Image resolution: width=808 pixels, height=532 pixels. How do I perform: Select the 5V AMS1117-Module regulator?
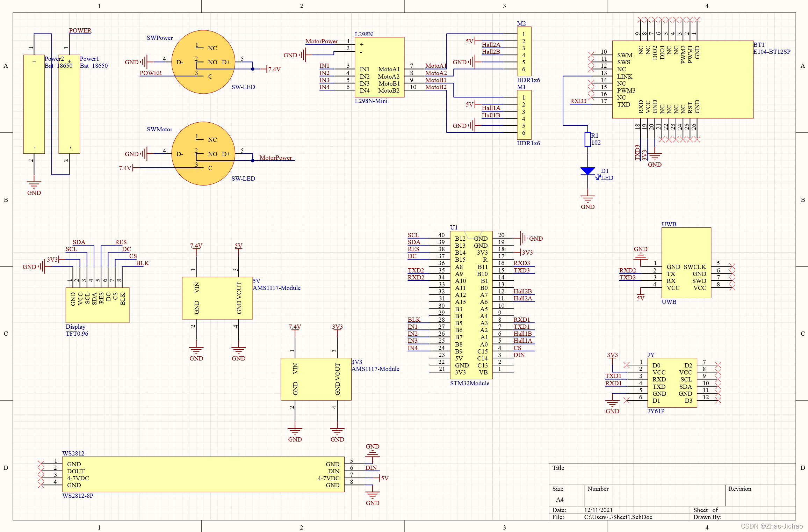(217, 298)
